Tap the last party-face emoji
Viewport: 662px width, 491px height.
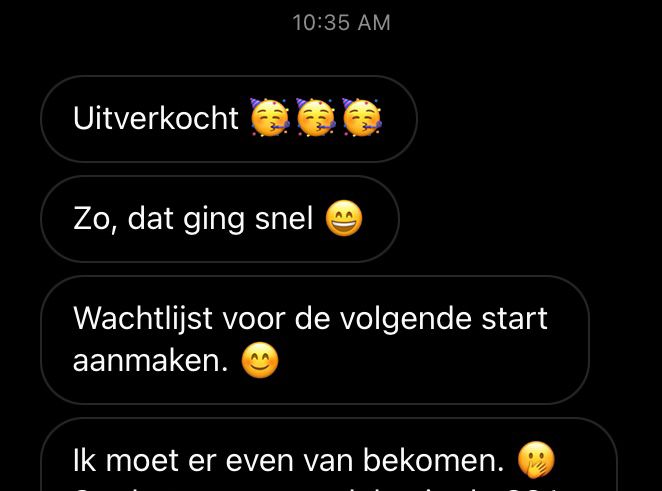click(362, 117)
